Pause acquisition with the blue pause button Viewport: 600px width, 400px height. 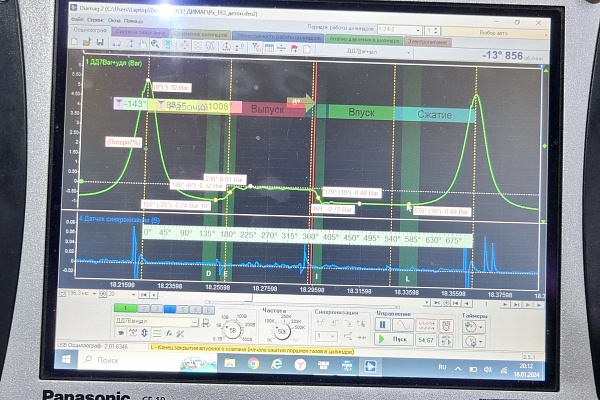click(382, 325)
